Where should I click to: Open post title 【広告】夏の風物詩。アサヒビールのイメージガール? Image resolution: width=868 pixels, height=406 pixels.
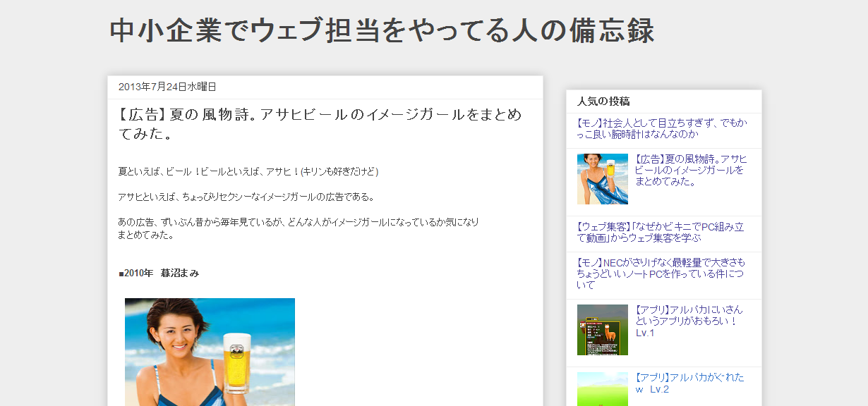pos(320,123)
